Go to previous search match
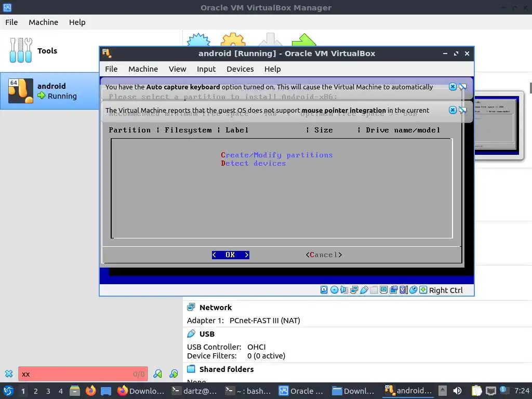 [x=157, y=374]
